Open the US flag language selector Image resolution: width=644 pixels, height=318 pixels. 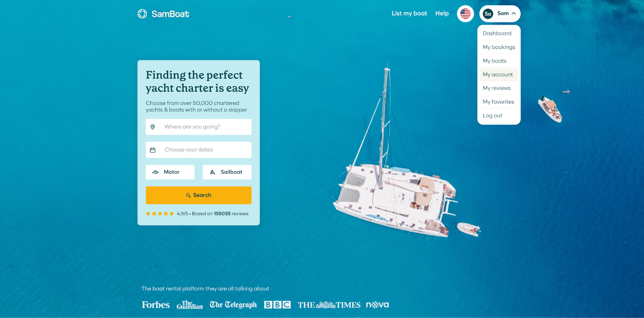[x=465, y=14]
